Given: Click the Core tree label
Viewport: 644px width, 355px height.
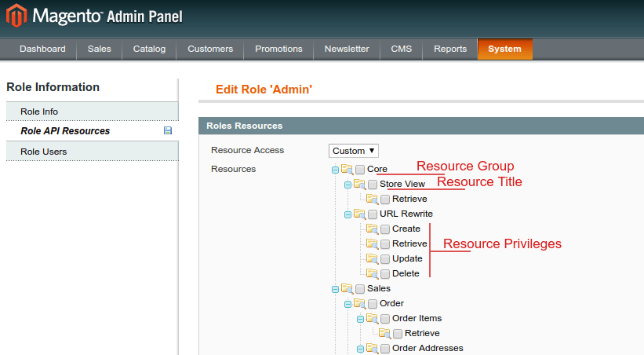Looking at the screenshot, I should 377,169.
